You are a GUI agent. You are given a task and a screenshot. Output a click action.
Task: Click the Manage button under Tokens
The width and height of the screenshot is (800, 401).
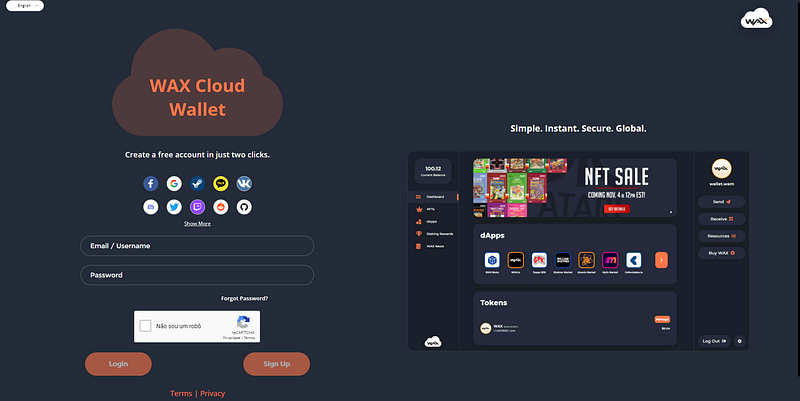point(662,319)
